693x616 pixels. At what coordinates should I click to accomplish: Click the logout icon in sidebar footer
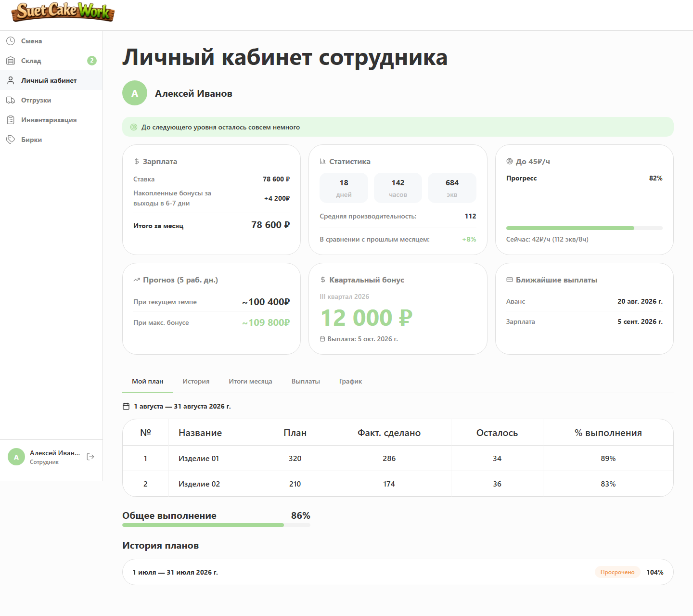pyautogui.click(x=90, y=457)
